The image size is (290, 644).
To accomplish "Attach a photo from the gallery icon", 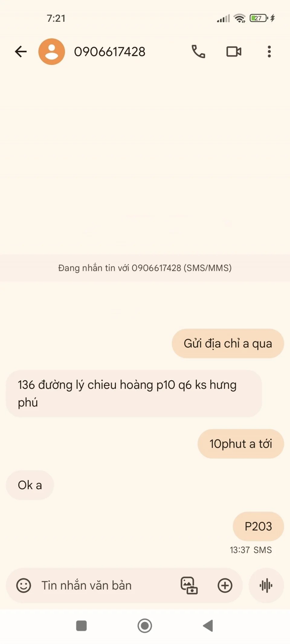I will click(189, 585).
